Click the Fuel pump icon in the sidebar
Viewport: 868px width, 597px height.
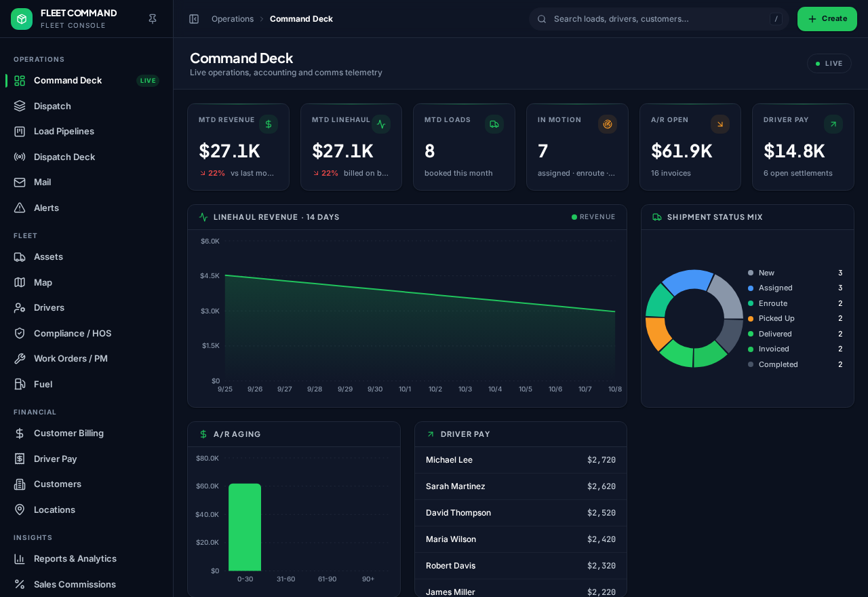coord(20,384)
